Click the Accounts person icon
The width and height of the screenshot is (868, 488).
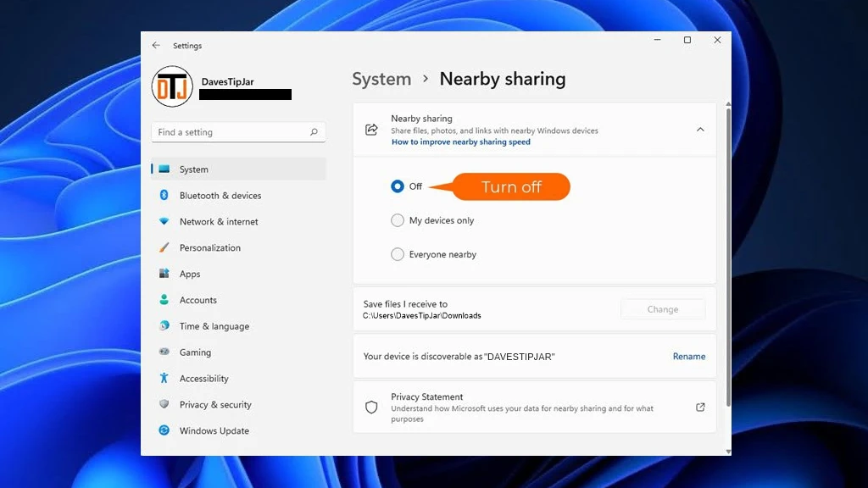point(164,299)
